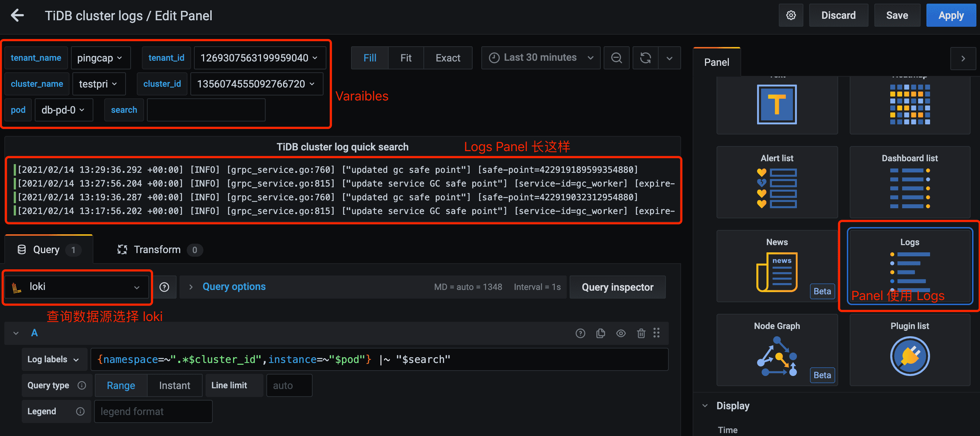Select Instant query type
The width and height of the screenshot is (980, 436).
(175, 385)
